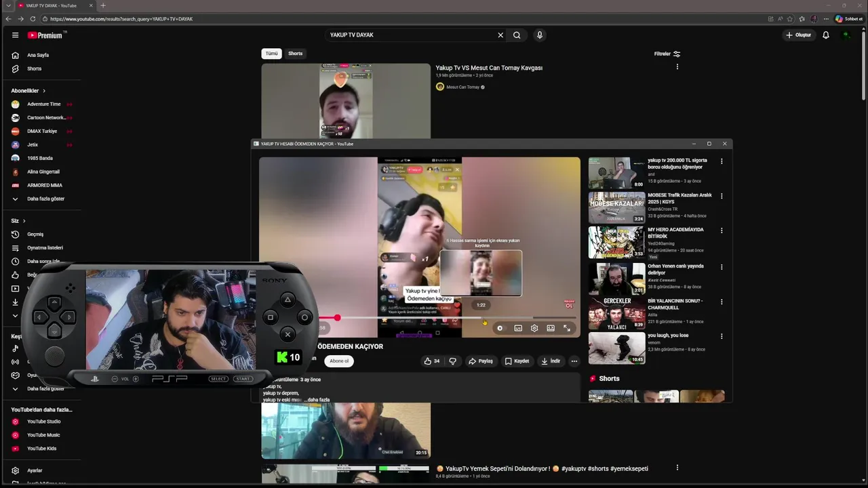
Task: Open YouTube Kids from the sidebar
Action: pyautogui.click(x=41, y=449)
